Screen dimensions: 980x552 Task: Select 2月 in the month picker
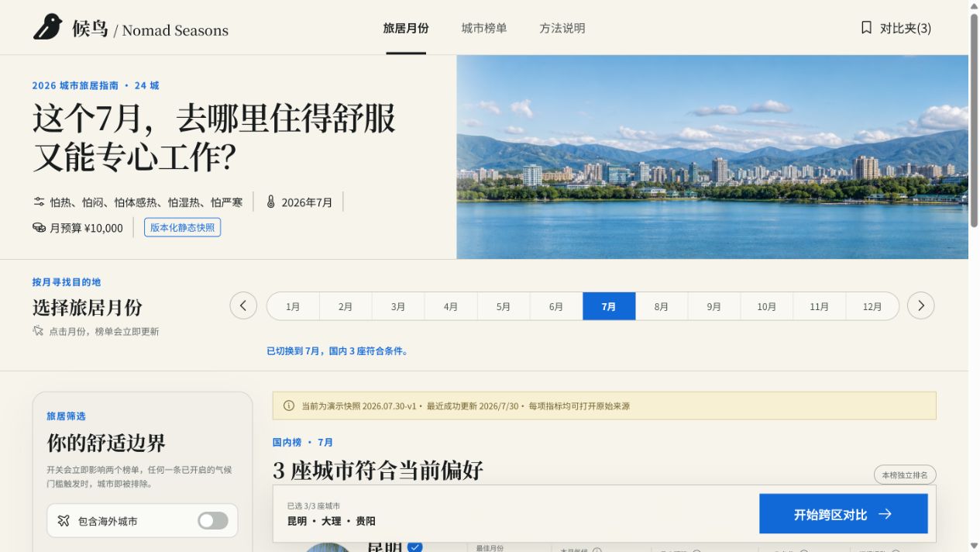346,306
